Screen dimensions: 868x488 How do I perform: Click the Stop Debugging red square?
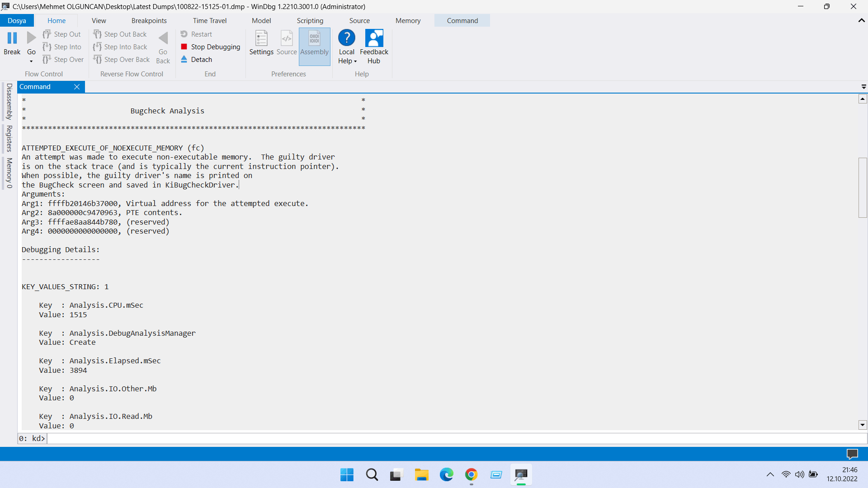[184, 47]
